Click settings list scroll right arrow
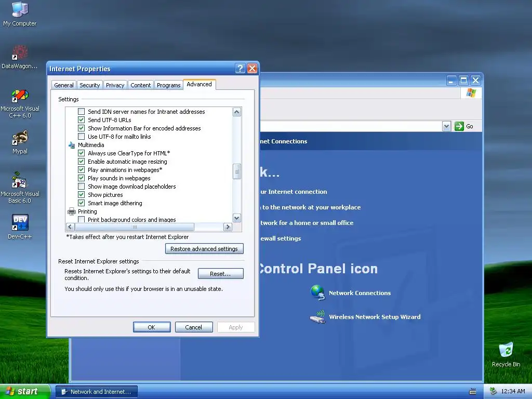This screenshot has height=399, width=532. pyautogui.click(x=228, y=227)
